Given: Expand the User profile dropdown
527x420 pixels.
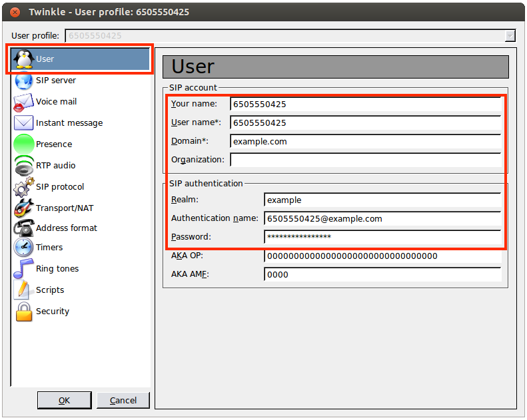Looking at the screenshot, I should click(x=510, y=36).
